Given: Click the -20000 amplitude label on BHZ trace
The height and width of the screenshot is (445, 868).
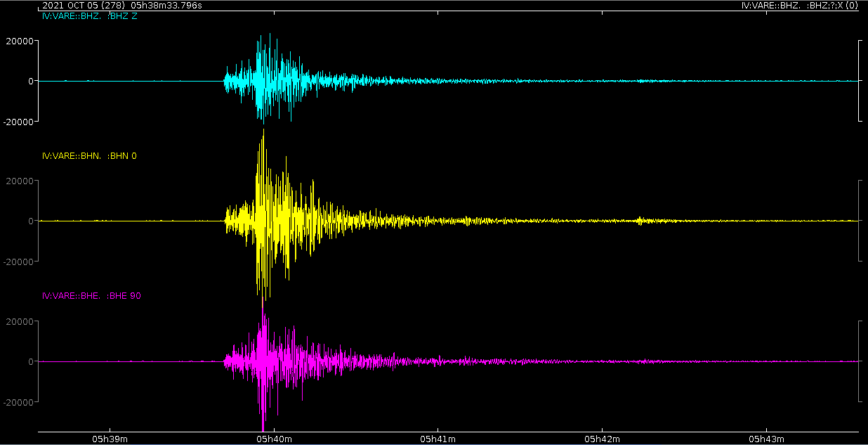Looking at the screenshot, I should 20,121.
